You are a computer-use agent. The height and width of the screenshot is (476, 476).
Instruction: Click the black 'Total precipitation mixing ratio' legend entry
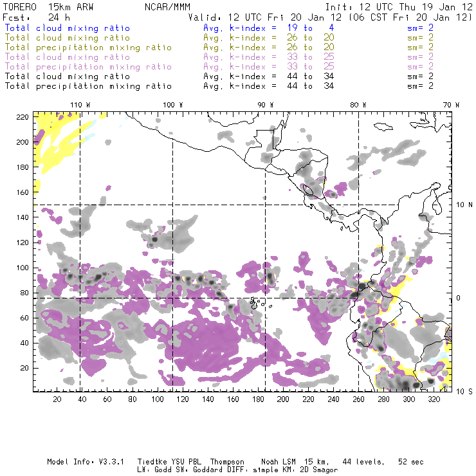point(88,86)
